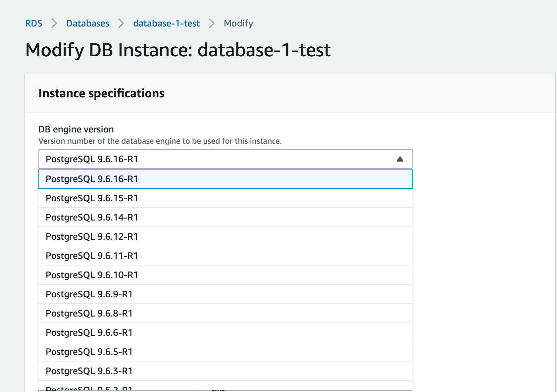Click the Instance specifications heading

pos(101,93)
